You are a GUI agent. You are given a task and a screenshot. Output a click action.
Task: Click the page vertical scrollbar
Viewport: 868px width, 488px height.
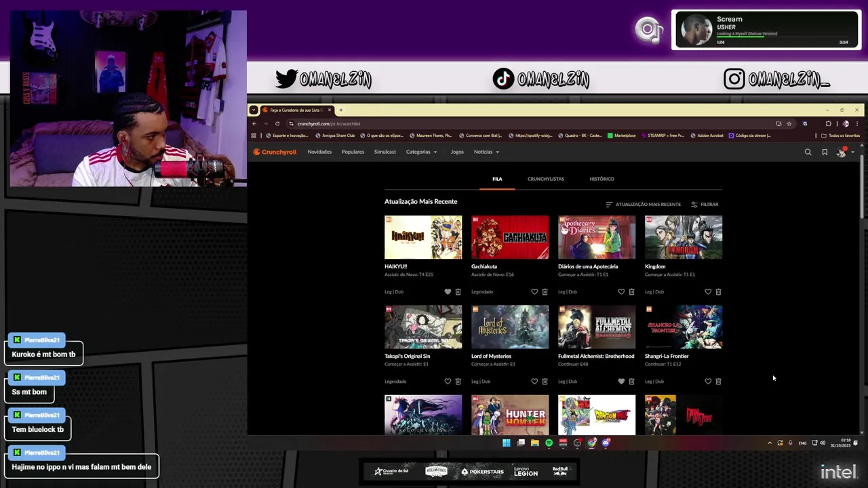[x=862, y=186]
